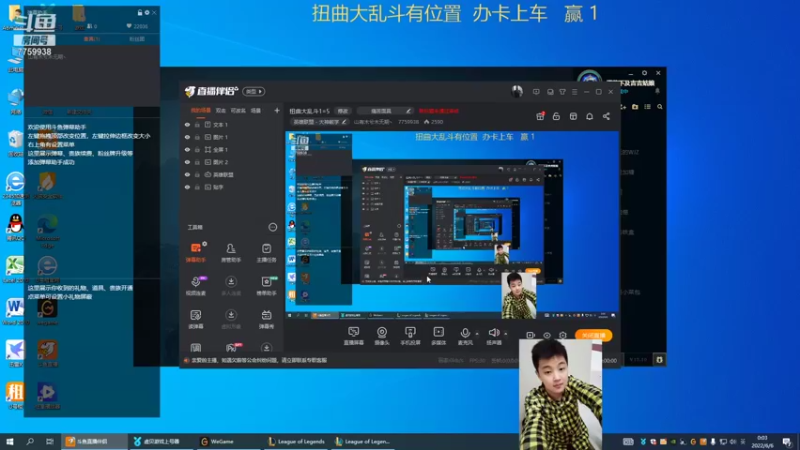This screenshot has width=800, height=450.
Task: Open the user avatar in title bar
Action: click(x=517, y=91)
